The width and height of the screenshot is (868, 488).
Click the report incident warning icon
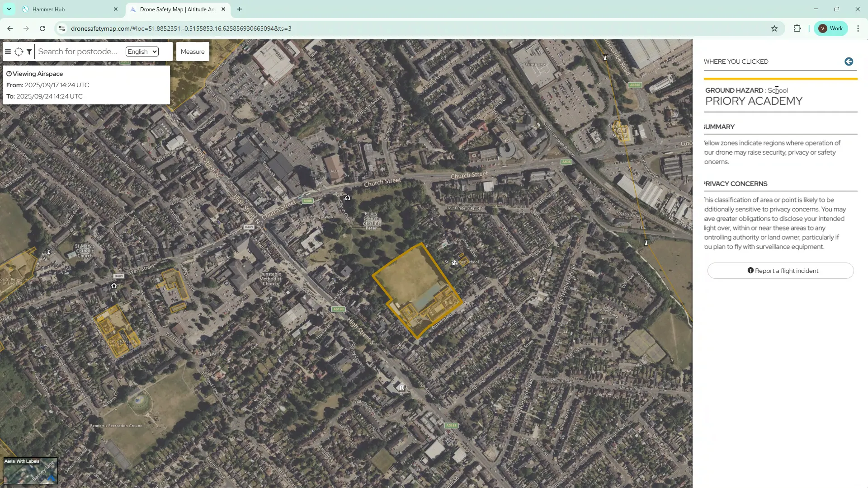[x=750, y=270]
